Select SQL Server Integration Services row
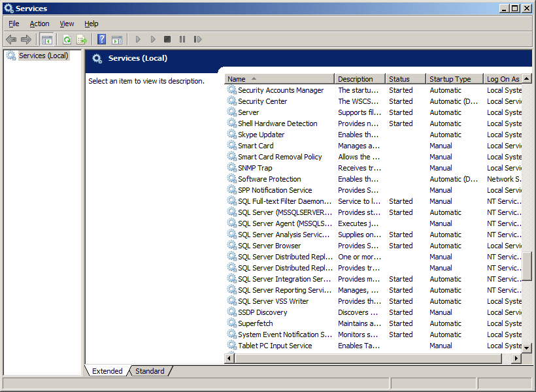Screen dimensions: 536x392 375,279
